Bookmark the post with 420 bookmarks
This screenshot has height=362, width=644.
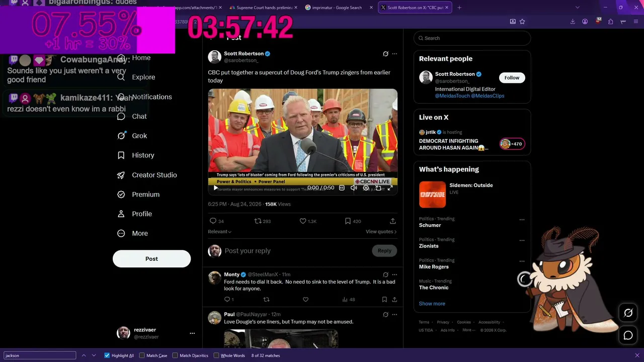click(348, 221)
